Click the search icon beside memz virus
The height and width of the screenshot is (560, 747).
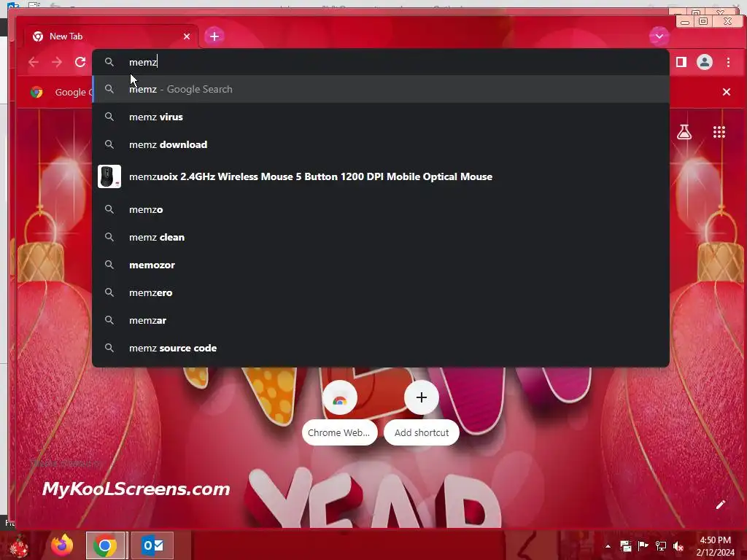pos(109,117)
